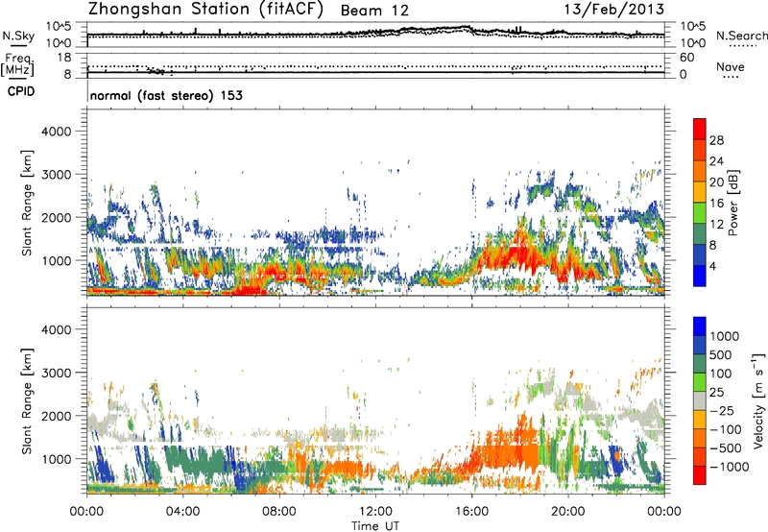Click the '10^0' value beside N.Search
768x532 pixels.
pos(692,43)
